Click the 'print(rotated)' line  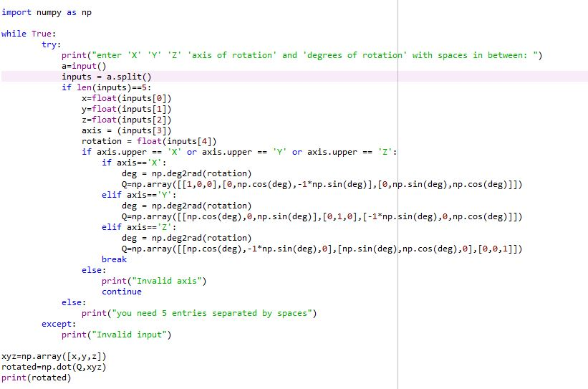tap(36, 378)
